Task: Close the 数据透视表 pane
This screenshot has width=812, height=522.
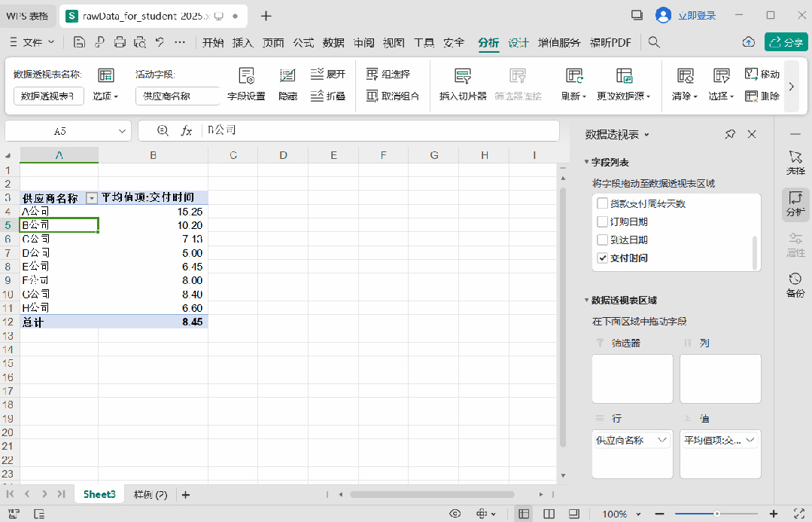Action: click(x=752, y=134)
